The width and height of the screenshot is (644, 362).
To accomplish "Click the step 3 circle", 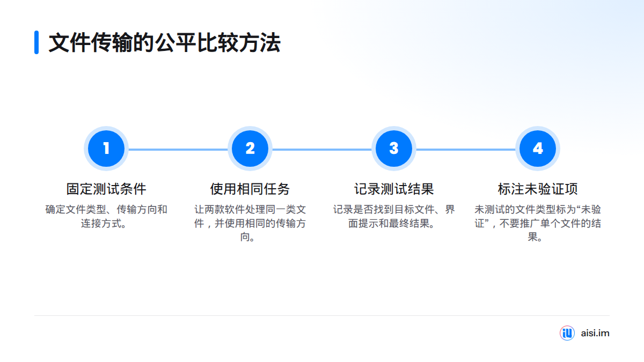I will click(x=394, y=149).
